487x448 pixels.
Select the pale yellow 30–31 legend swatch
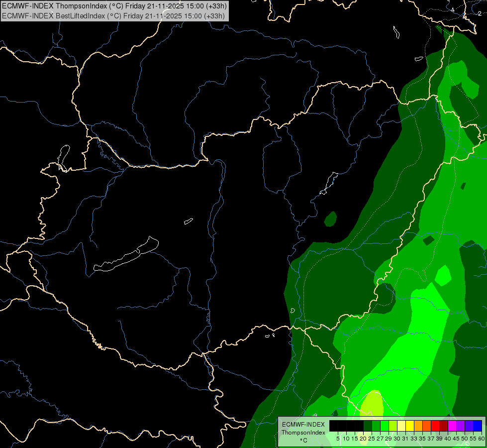click(x=401, y=426)
